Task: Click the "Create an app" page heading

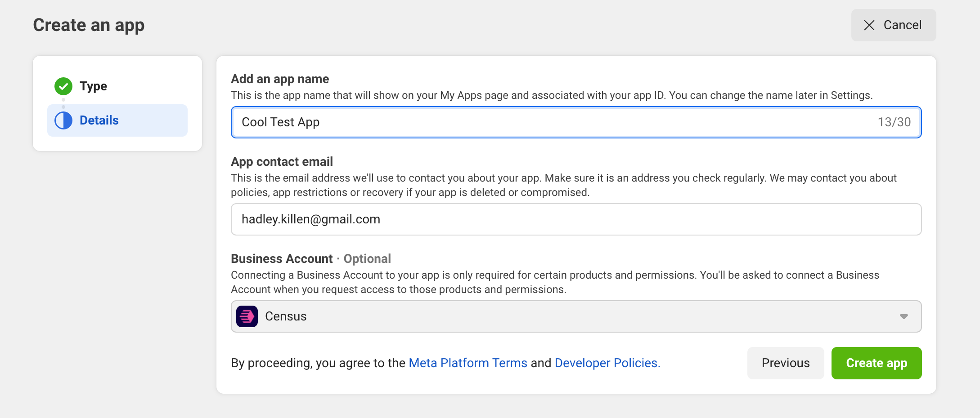Action: click(x=89, y=25)
